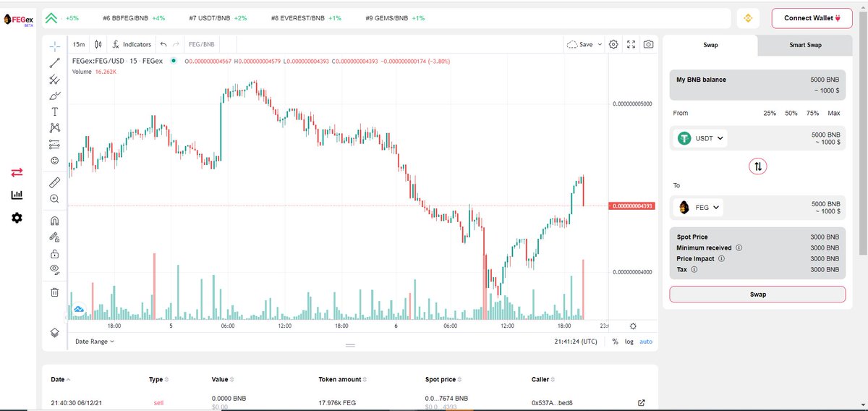Screen dimensions: 868x411
Task: Redo the chart action
Action: click(176, 44)
